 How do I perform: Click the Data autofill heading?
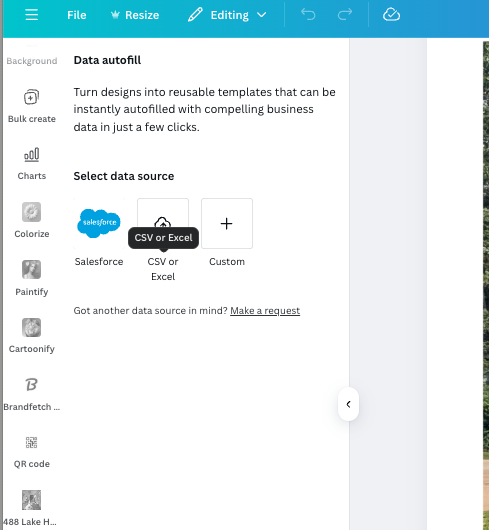coord(107,60)
